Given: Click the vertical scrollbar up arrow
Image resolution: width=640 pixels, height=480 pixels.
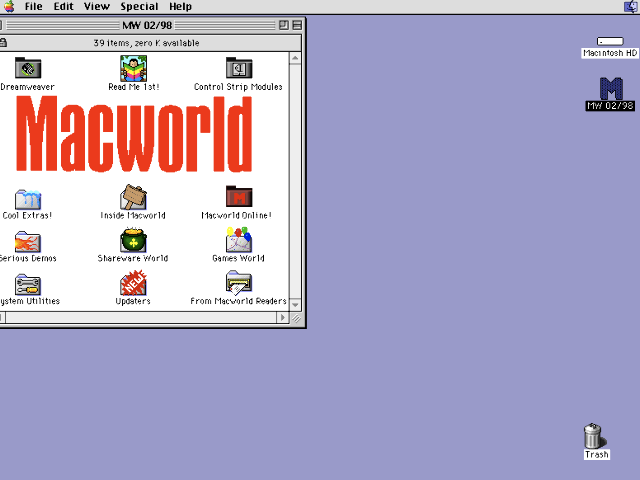Looking at the screenshot, I should pos(296,58).
